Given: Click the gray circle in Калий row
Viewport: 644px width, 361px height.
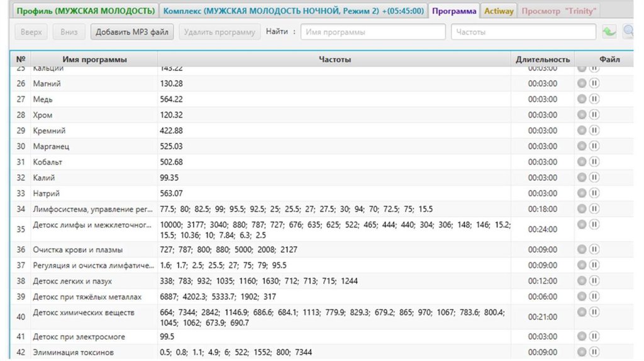Looking at the screenshot, I should (x=582, y=177).
